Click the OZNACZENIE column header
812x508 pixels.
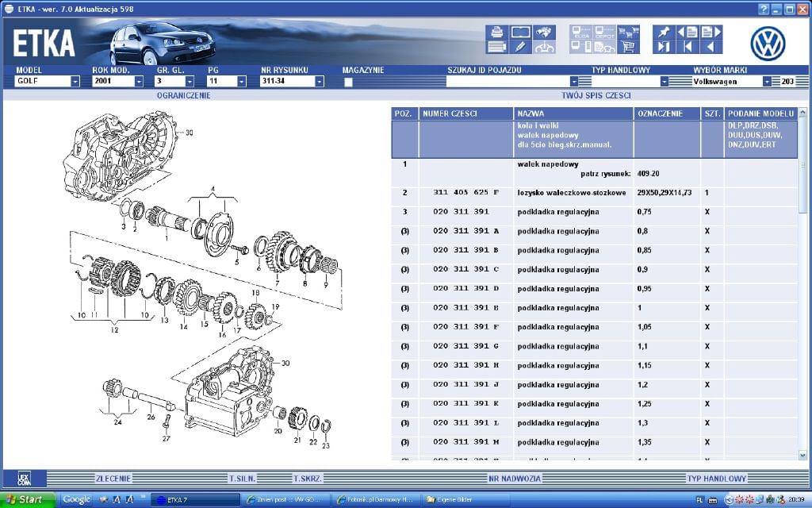(x=667, y=114)
